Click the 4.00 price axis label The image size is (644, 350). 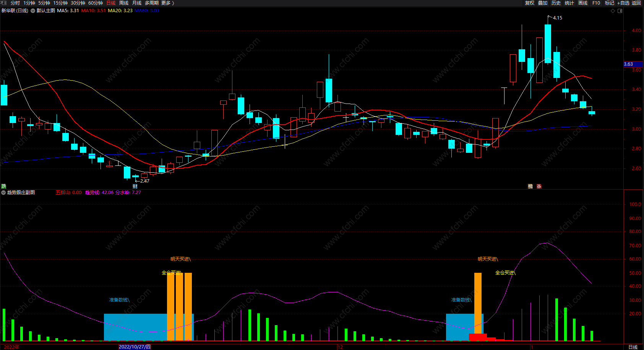pos(636,31)
